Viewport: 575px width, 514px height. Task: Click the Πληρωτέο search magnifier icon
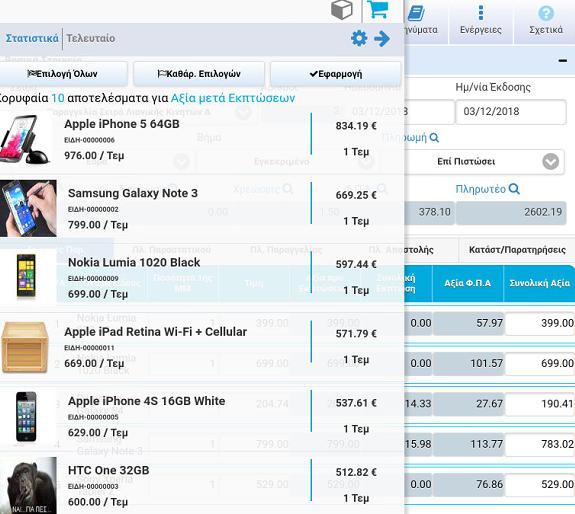514,189
